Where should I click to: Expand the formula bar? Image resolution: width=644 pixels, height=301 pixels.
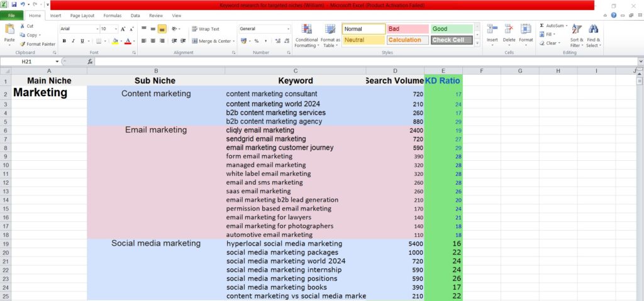641,62
